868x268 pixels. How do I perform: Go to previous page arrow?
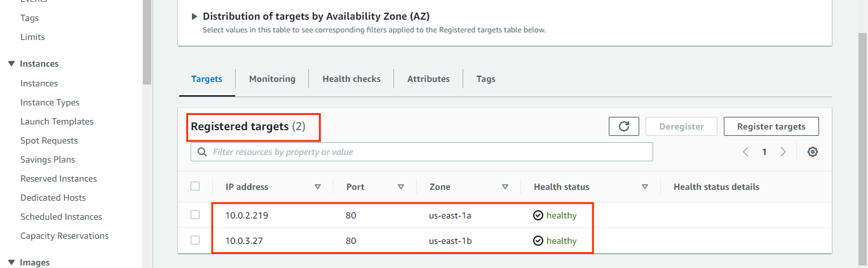click(x=746, y=152)
